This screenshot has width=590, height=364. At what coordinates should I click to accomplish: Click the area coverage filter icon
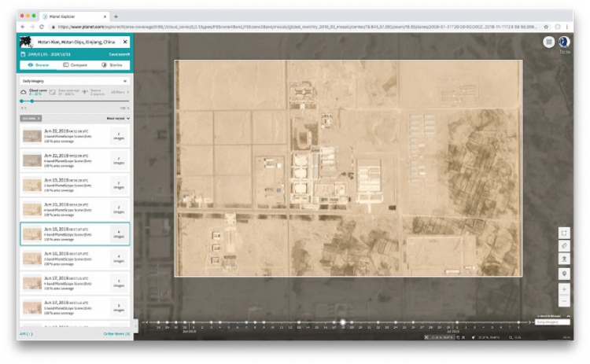tap(52, 92)
